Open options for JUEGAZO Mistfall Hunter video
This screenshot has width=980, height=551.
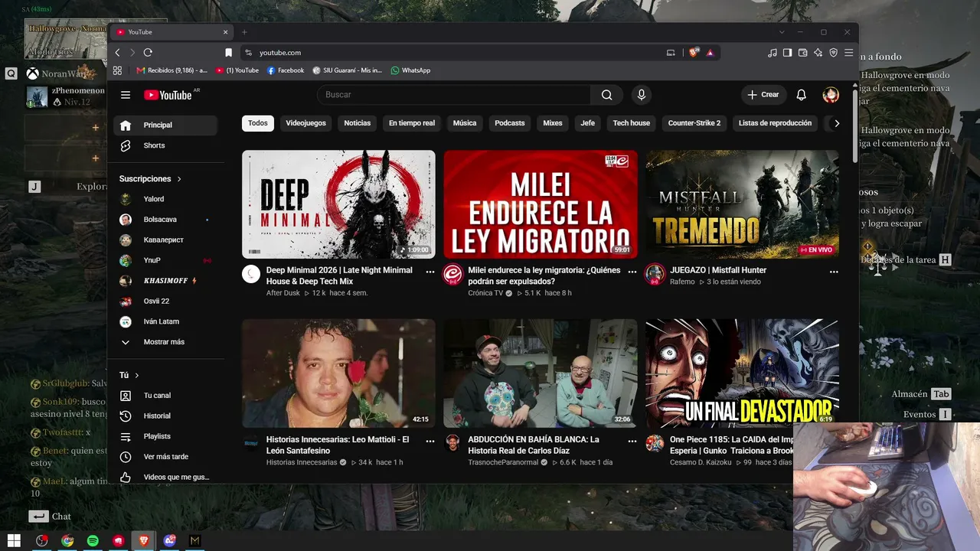834,271
